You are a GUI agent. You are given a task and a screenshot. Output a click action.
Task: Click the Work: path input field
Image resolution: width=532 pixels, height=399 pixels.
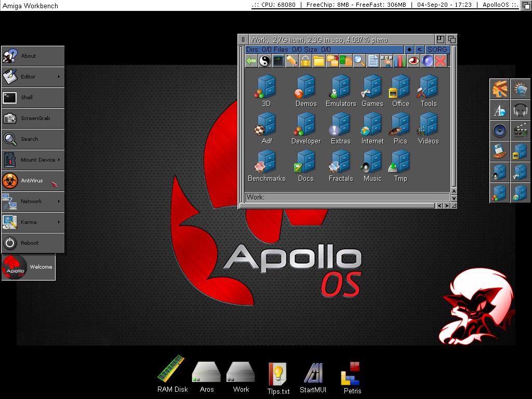point(347,197)
